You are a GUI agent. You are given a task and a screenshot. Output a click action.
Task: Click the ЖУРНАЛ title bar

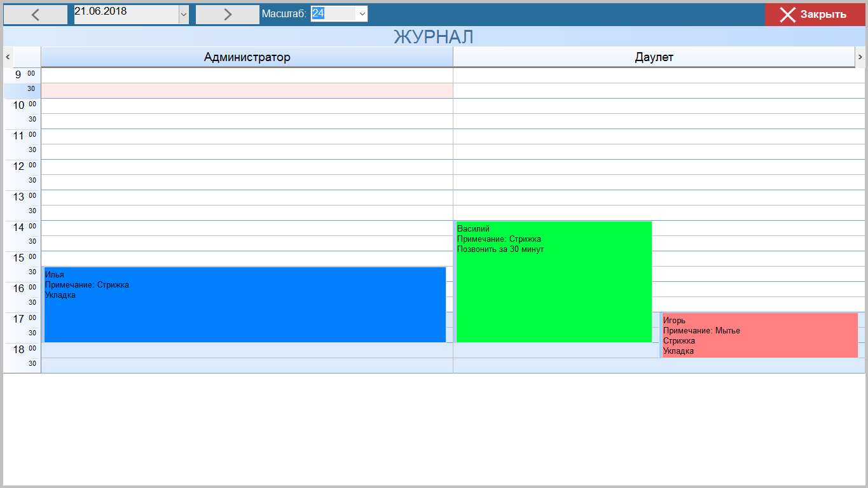pos(434,37)
